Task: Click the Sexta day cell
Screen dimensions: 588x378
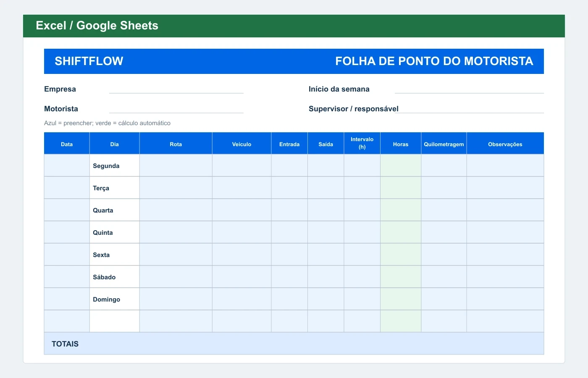Action: pos(114,255)
